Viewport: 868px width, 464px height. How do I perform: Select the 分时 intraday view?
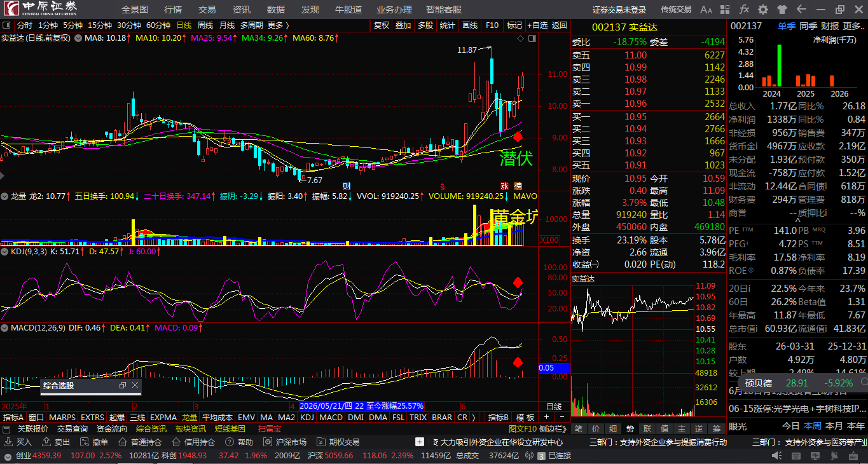click(x=25, y=25)
